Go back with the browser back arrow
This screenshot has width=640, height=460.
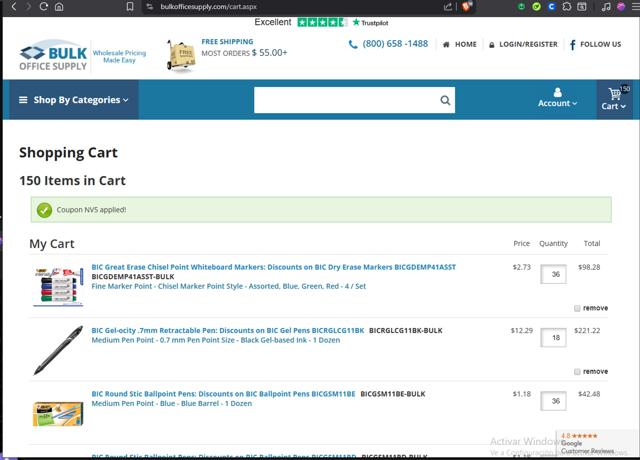[x=13, y=7]
